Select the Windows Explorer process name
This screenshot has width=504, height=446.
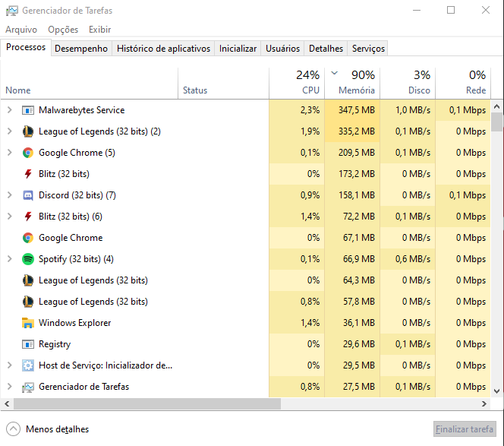click(x=74, y=323)
